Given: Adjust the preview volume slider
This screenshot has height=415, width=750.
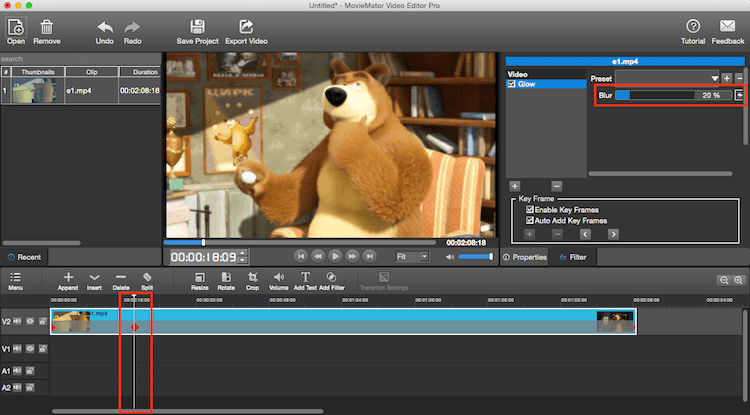Looking at the screenshot, I should (x=475, y=257).
